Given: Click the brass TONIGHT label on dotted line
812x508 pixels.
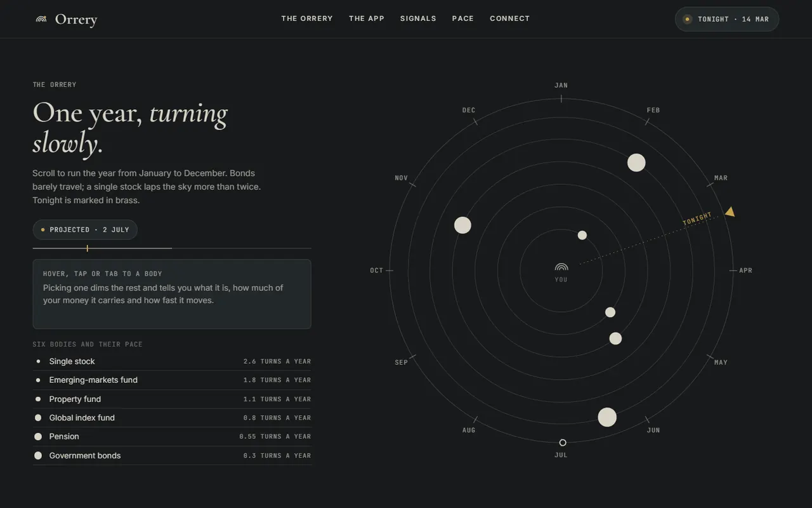Looking at the screenshot, I should click(x=697, y=218).
